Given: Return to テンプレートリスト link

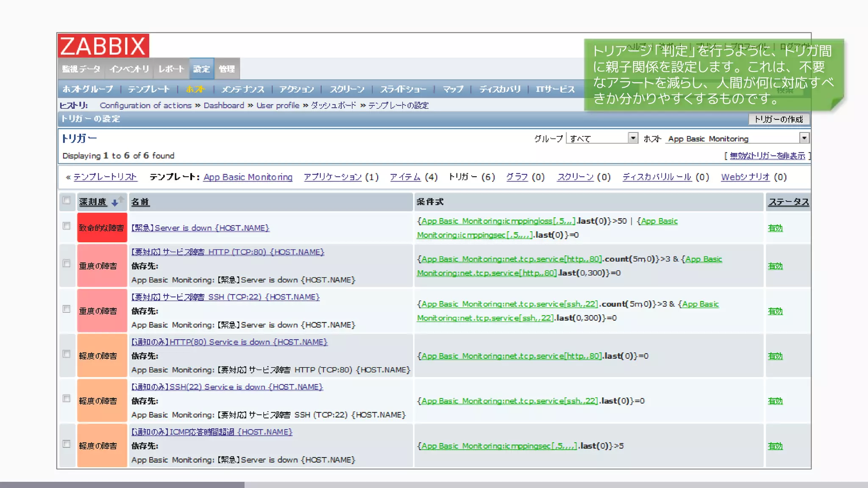Looking at the screenshot, I should click(x=105, y=177).
